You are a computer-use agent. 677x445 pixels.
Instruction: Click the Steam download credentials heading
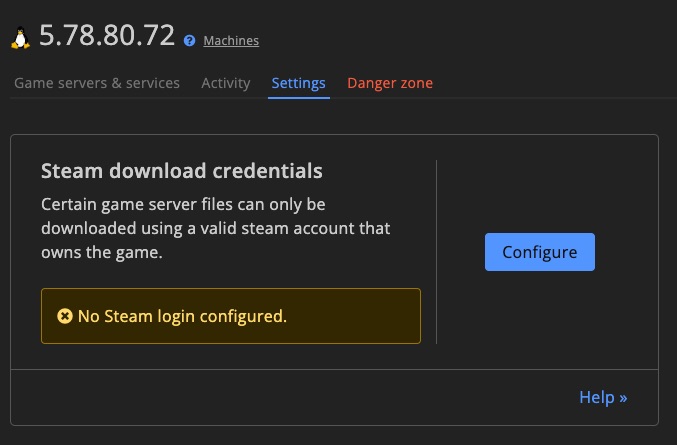(x=182, y=170)
